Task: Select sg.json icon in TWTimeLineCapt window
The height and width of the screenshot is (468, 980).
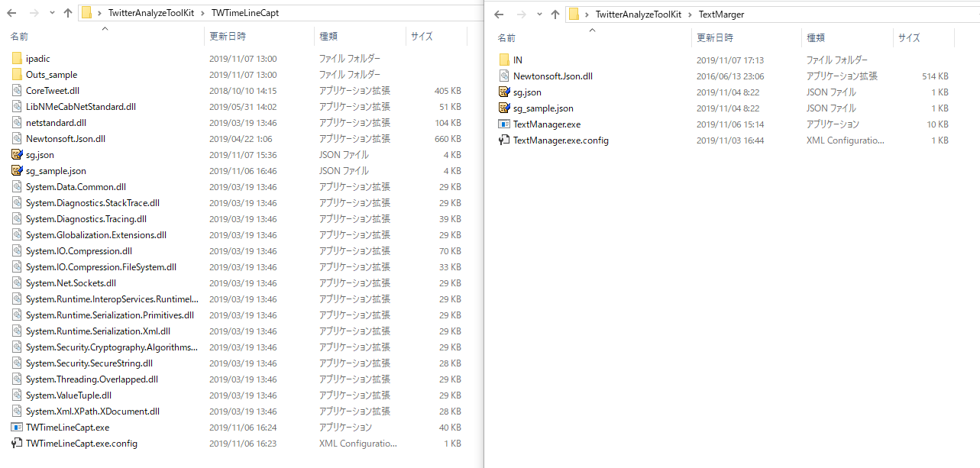Action: [x=17, y=155]
